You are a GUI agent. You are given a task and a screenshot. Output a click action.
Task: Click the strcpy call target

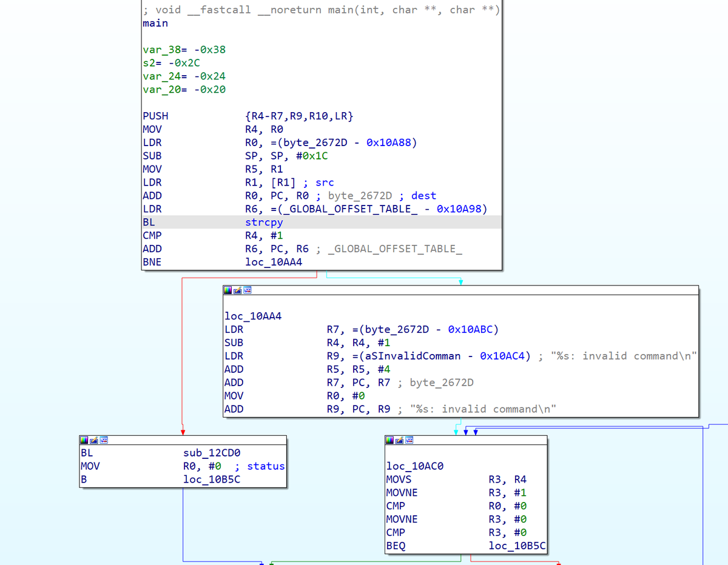pos(263,222)
